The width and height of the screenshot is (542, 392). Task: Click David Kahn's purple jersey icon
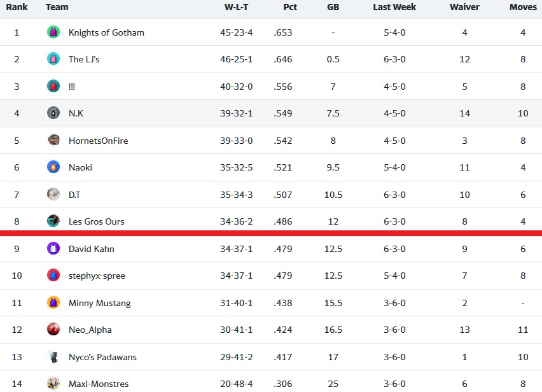point(53,249)
